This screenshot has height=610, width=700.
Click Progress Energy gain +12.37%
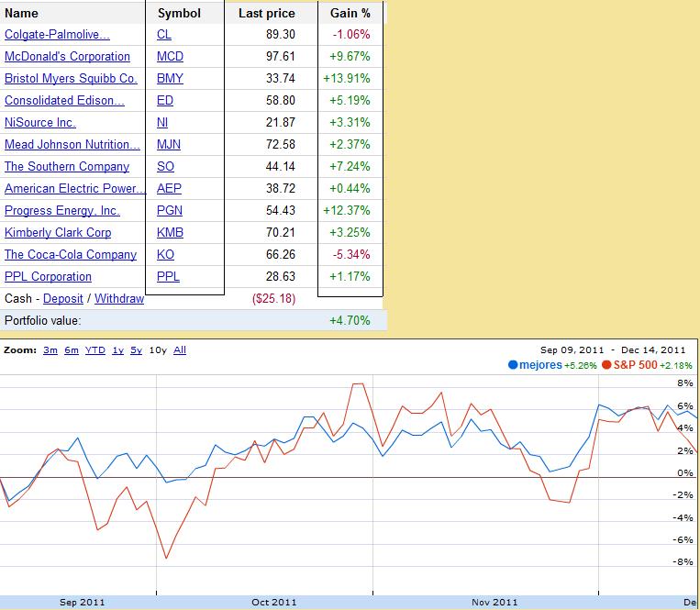tap(347, 210)
